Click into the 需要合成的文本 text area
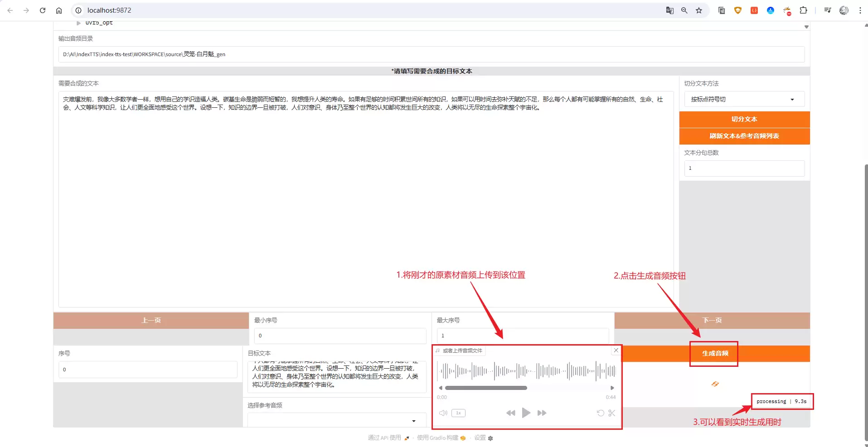This screenshot has width=868, height=447. 366,199
